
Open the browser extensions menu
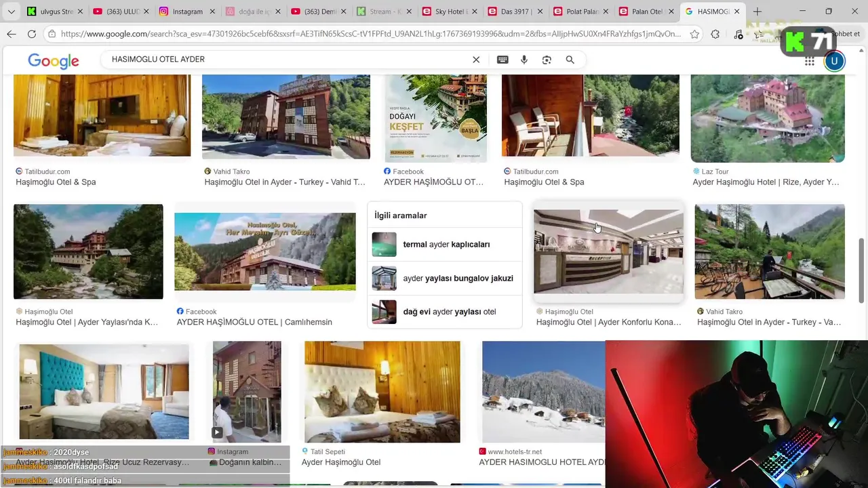715,34
